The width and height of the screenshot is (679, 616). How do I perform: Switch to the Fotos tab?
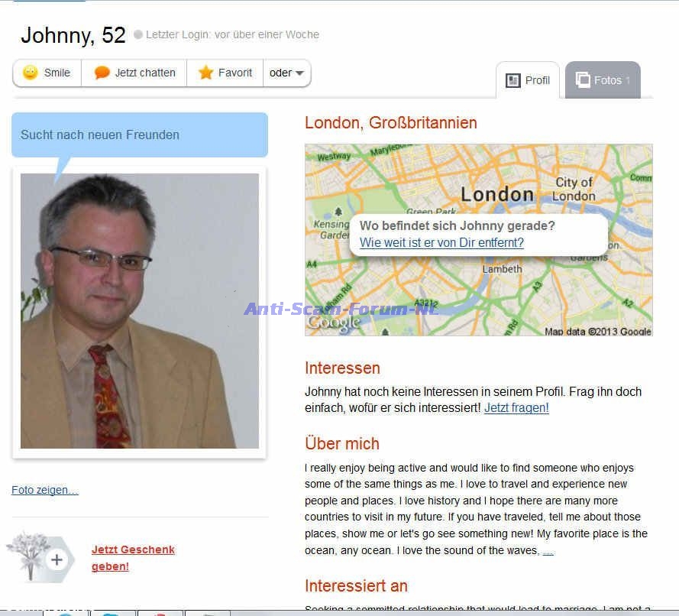point(603,80)
